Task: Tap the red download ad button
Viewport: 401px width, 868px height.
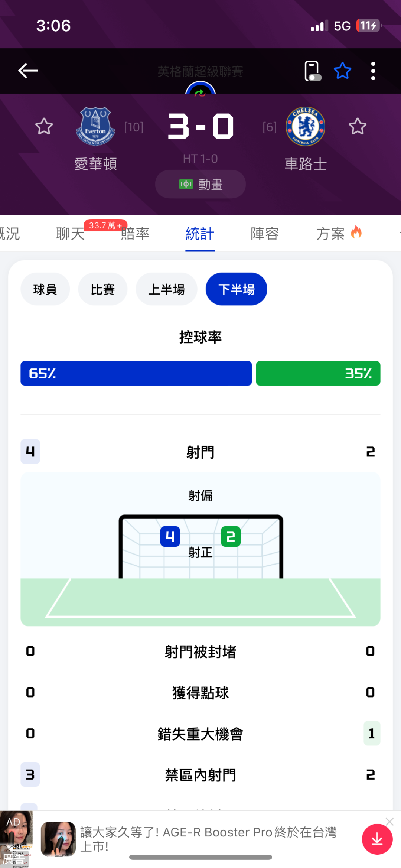Action: coord(377,839)
